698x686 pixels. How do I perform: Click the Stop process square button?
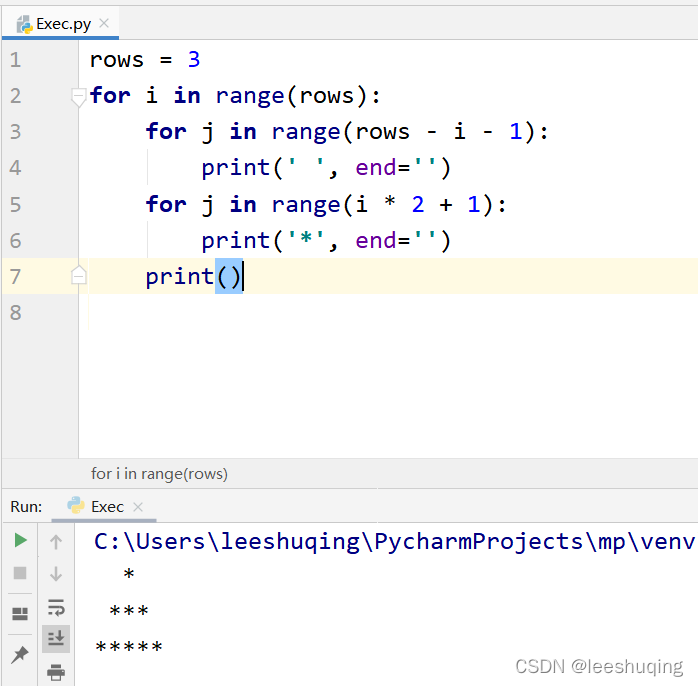click(x=20, y=572)
